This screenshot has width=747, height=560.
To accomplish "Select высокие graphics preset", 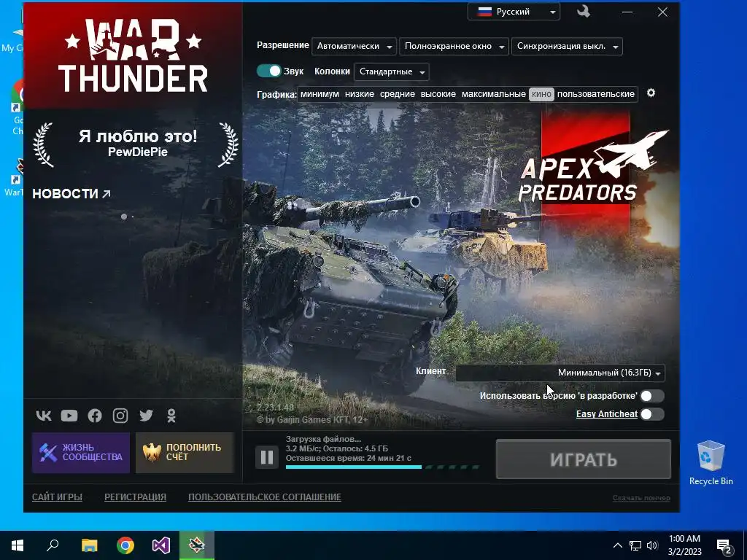I will click(x=438, y=94).
